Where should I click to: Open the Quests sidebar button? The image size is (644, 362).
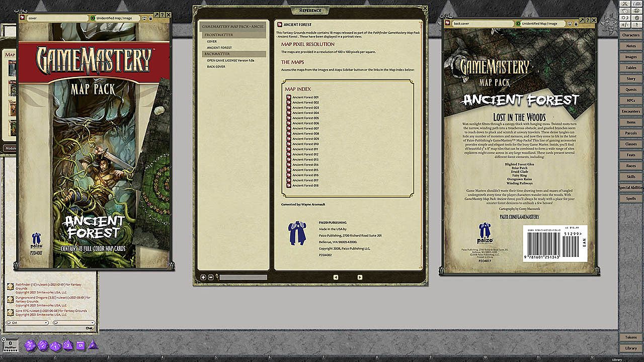[x=631, y=89]
